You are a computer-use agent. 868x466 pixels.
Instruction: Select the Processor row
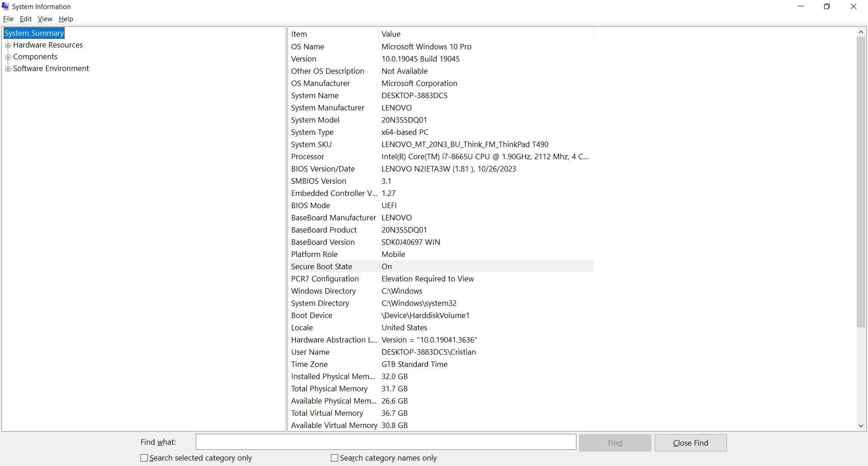441,157
